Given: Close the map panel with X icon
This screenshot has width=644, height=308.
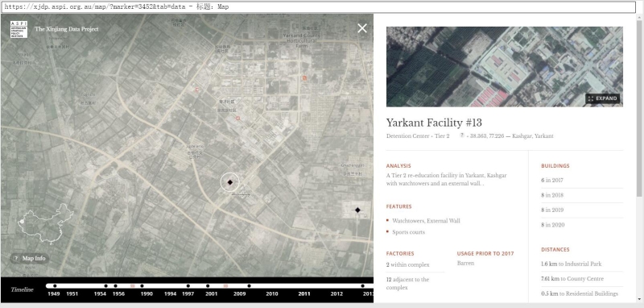Looking at the screenshot, I should coord(361,28).
